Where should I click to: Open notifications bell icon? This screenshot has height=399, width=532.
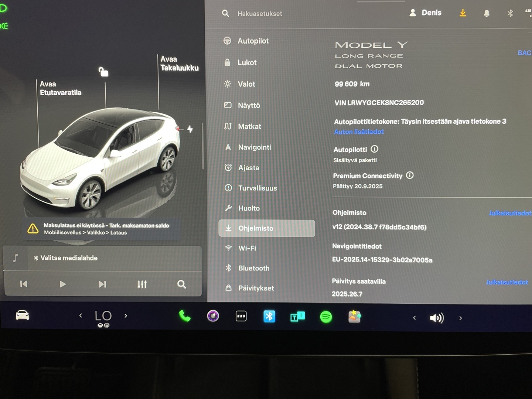[x=487, y=13]
